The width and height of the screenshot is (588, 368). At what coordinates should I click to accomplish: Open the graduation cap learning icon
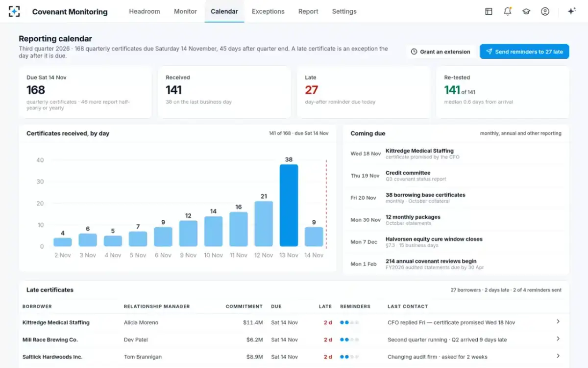coord(526,11)
